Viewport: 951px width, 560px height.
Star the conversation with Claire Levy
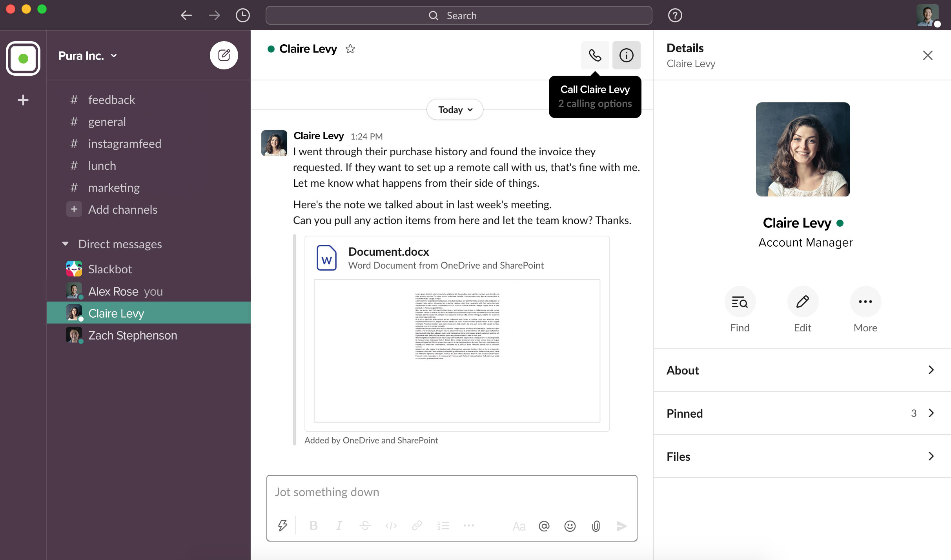(350, 49)
